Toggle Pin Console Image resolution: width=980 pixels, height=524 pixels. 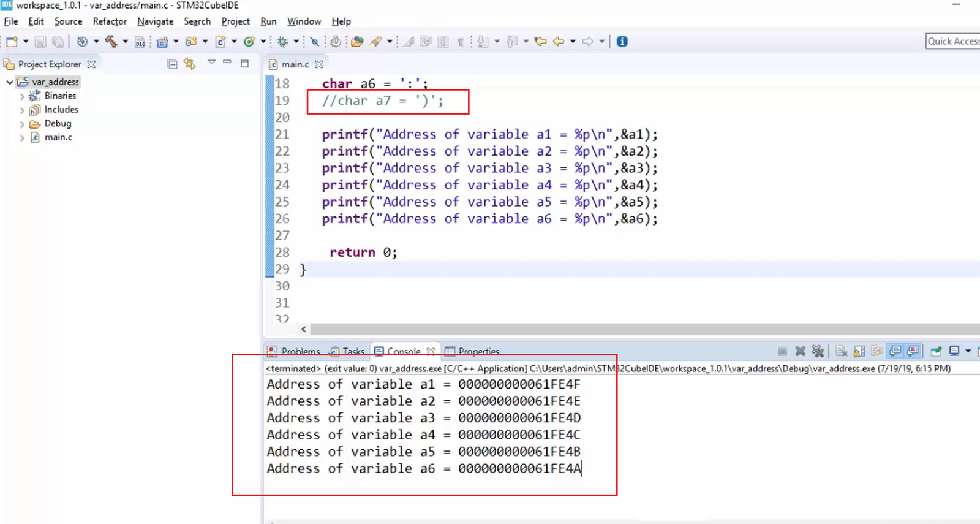(936, 351)
